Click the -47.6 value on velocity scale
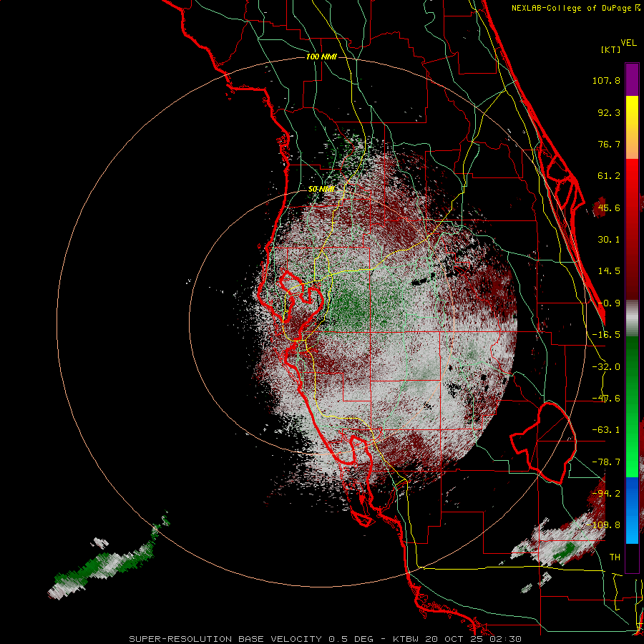This screenshot has height=644, width=644. (x=606, y=399)
